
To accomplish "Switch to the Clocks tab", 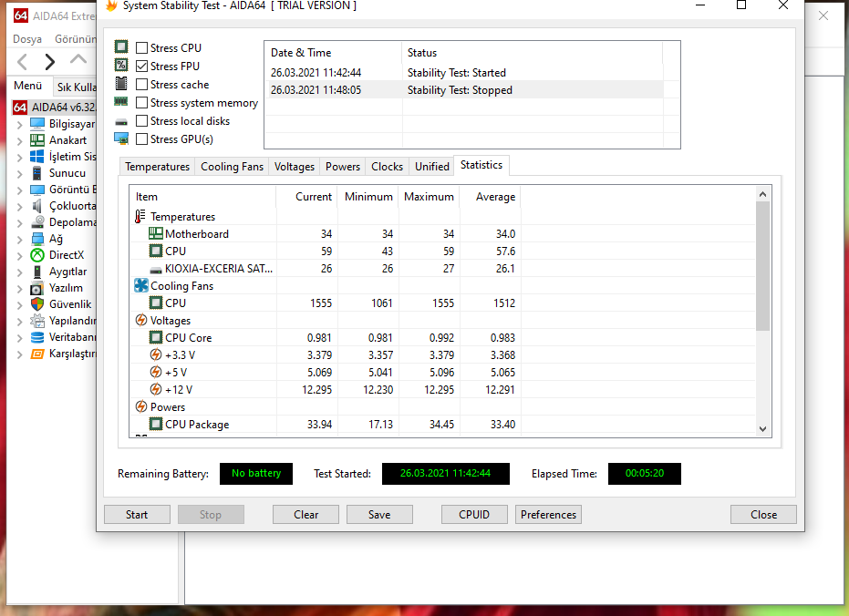I will [387, 166].
